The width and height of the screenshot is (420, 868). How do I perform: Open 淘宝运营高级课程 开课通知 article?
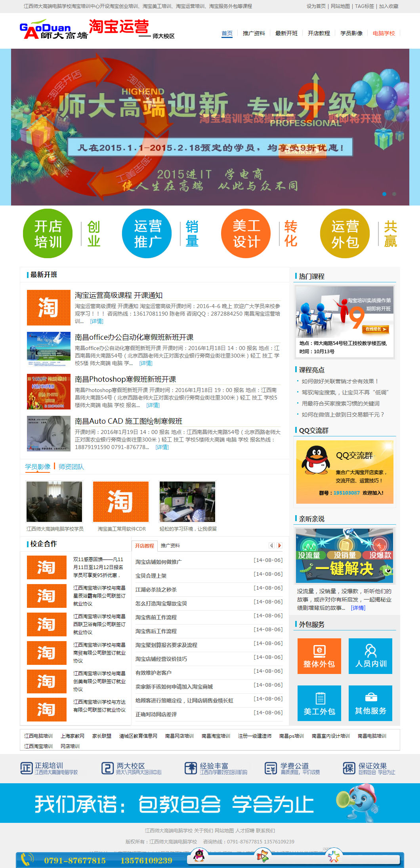point(119,295)
